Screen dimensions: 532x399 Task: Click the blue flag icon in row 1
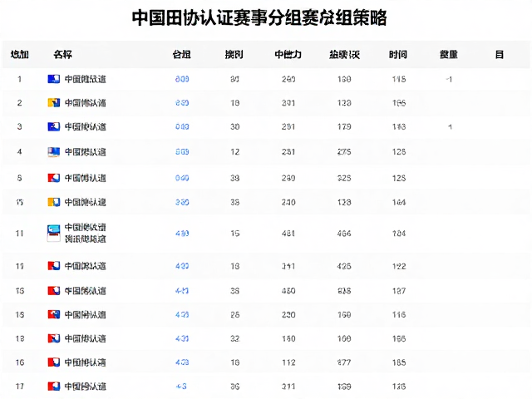(53, 79)
